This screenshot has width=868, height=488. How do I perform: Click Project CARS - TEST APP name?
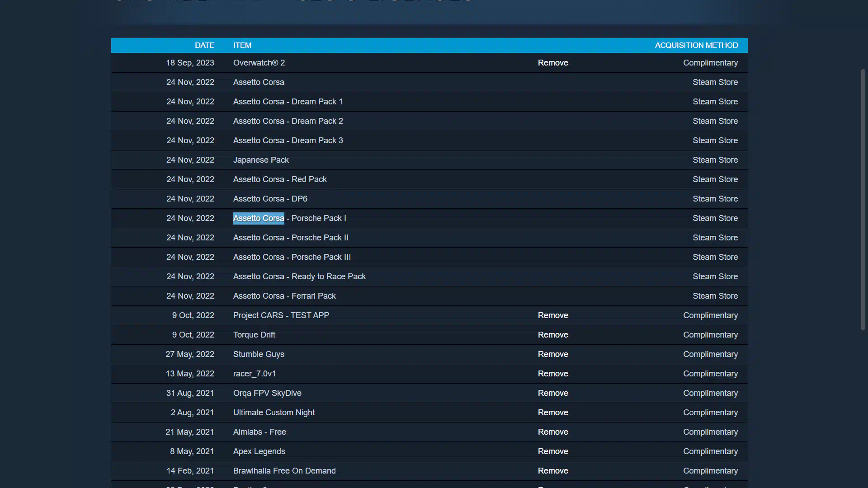281,315
